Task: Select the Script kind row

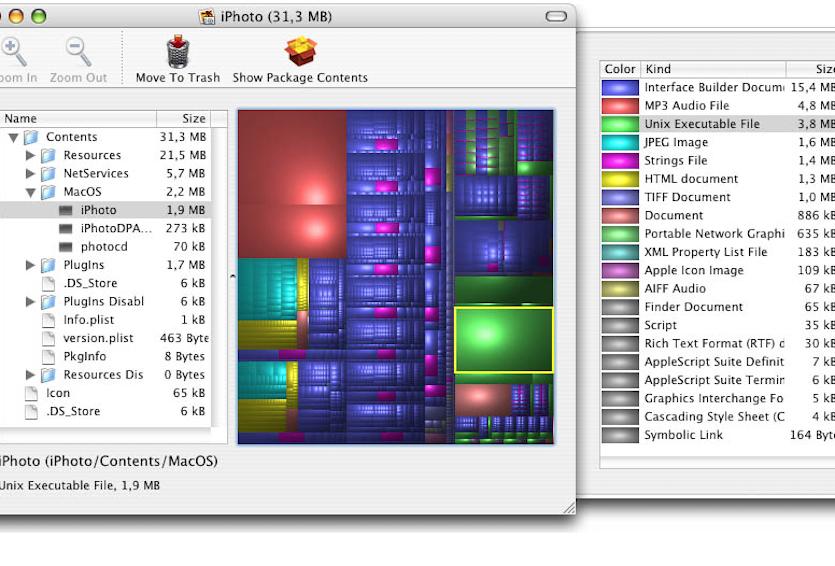Action: (x=717, y=325)
